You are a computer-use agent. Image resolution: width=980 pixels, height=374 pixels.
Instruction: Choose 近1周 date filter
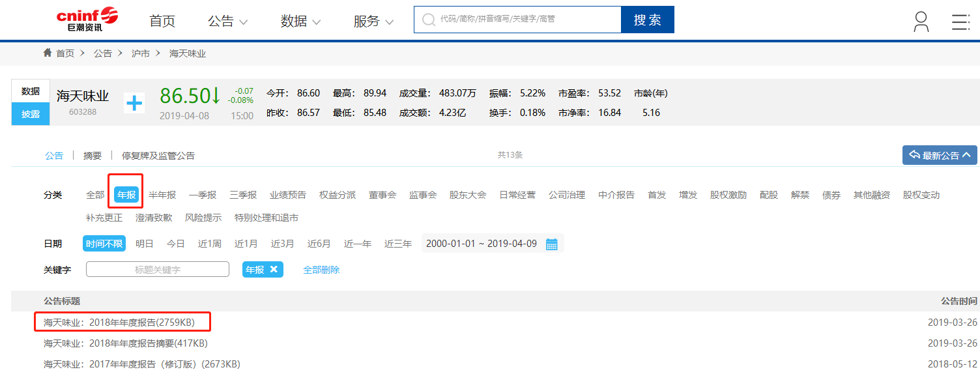[x=210, y=244]
